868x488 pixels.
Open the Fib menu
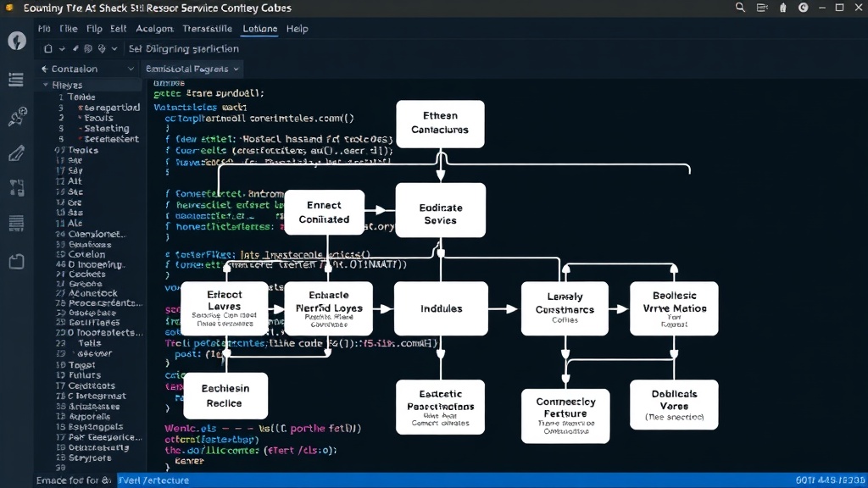(44, 29)
